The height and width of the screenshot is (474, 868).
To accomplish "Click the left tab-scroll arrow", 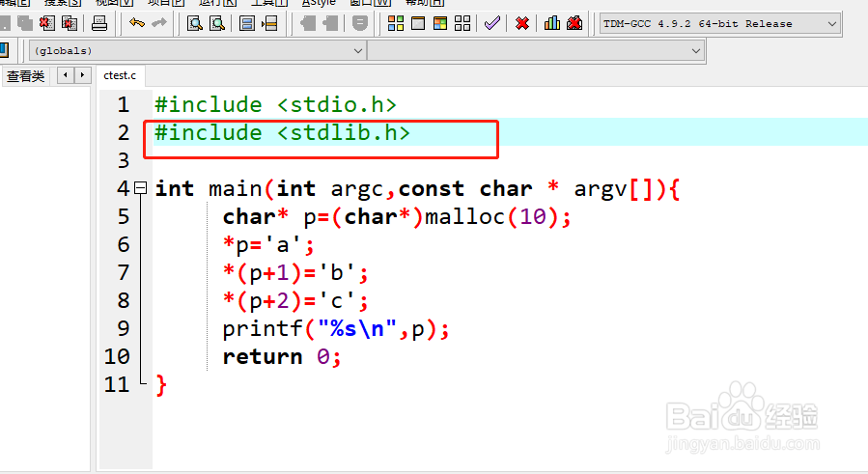I will click(x=66, y=74).
